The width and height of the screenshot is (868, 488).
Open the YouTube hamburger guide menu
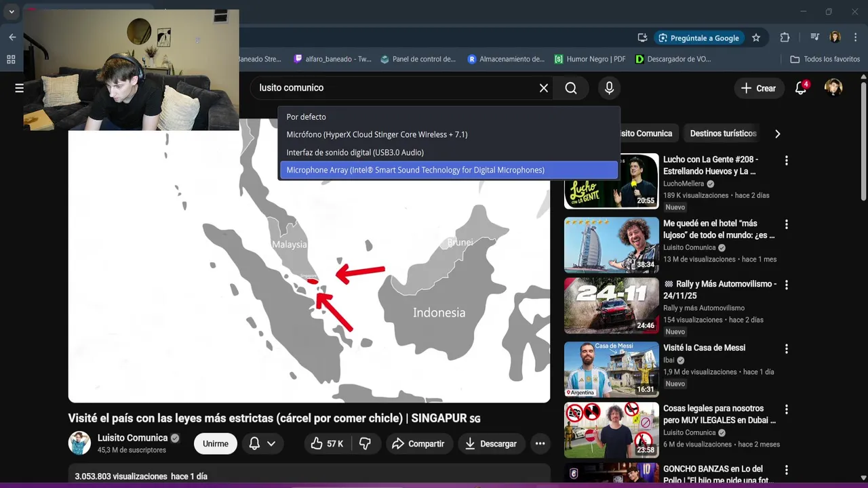19,88
